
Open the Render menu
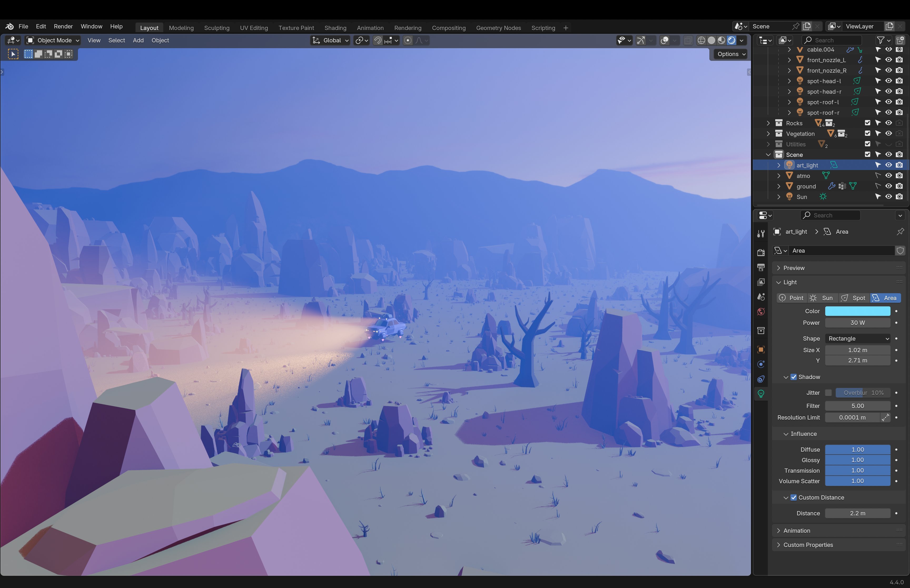tap(63, 26)
